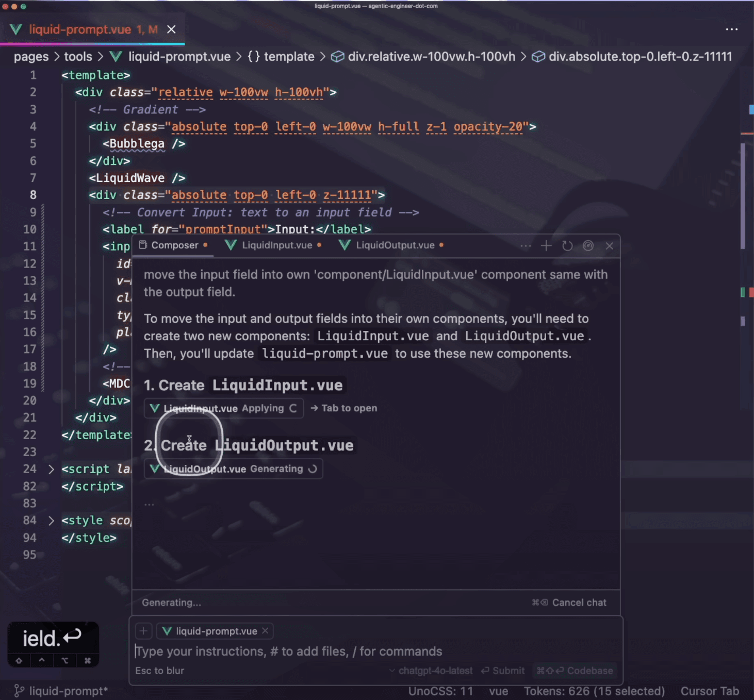Viewport: 754px width, 700px height.
Task: Follow the 'Tab to open' link for LiquidInput.vue
Action: (x=343, y=408)
